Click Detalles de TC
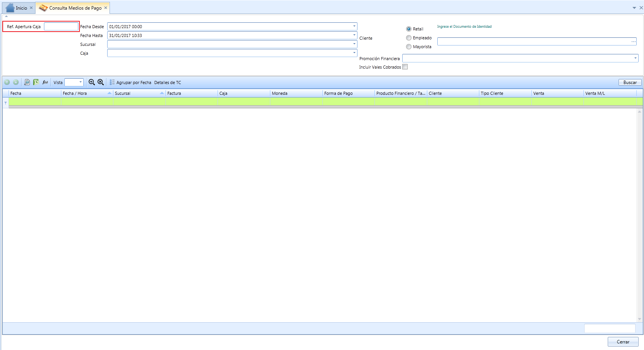Image resolution: width=644 pixels, height=350 pixels. pyautogui.click(x=167, y=82)
